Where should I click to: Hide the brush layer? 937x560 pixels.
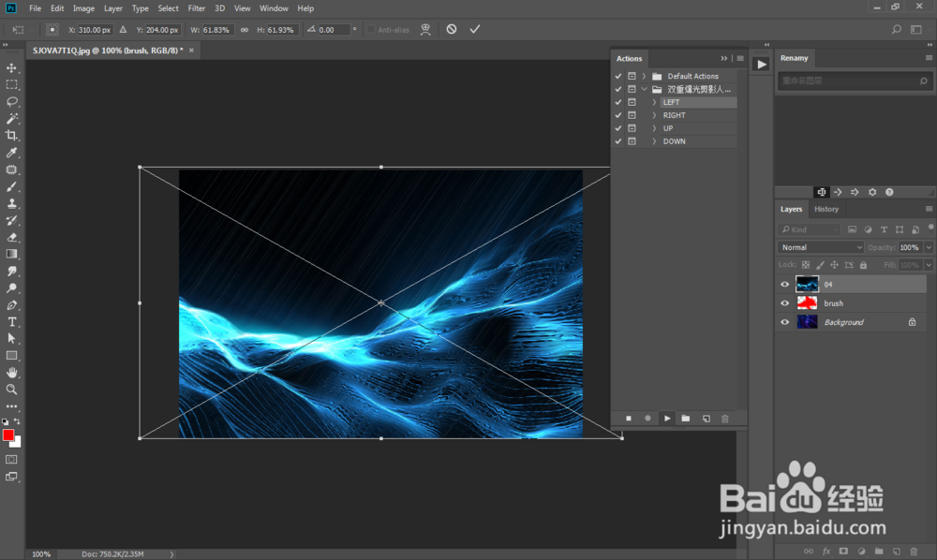[784, 303]
